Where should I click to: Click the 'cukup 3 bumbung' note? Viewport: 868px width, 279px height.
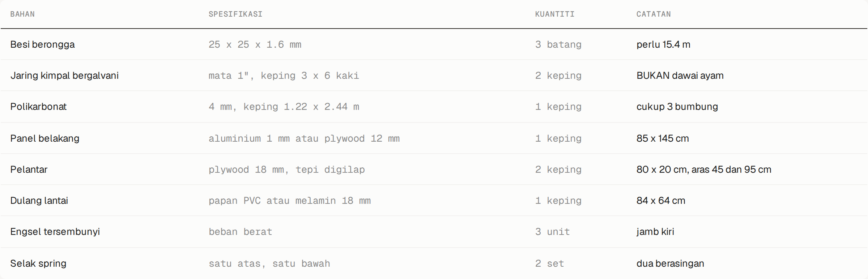click(x=677, y=107)
